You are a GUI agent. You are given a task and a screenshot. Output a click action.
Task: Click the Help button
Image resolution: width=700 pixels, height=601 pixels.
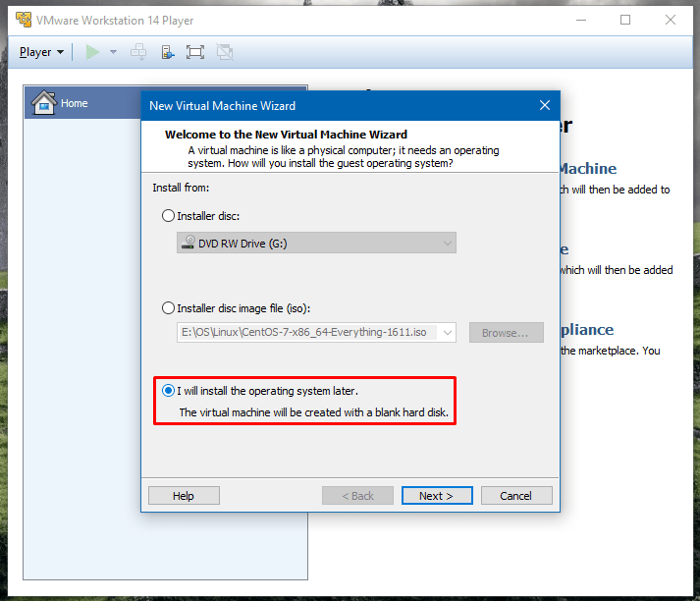point(184,496)
